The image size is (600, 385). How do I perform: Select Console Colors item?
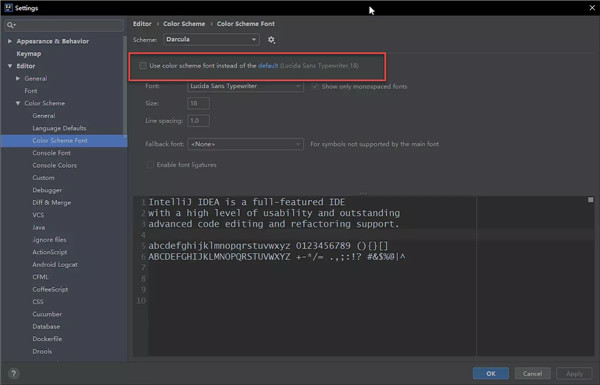pos(55,165)
